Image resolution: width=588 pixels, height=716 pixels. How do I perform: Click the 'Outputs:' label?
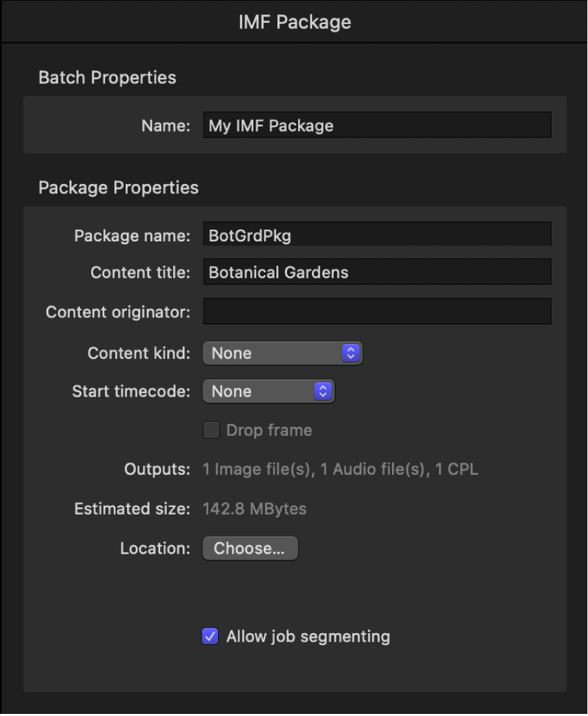pyautogui.click(x=157, y=470)
